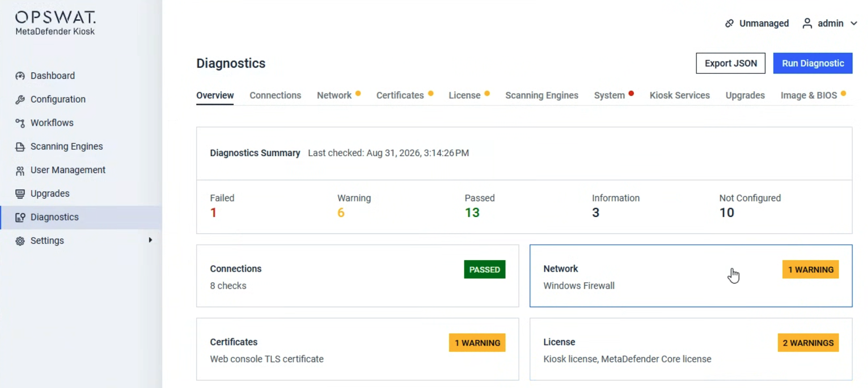This screenshot has width=868, height=388.
Task: Open the Kiosk Services tab
Action: click(680, 95)
